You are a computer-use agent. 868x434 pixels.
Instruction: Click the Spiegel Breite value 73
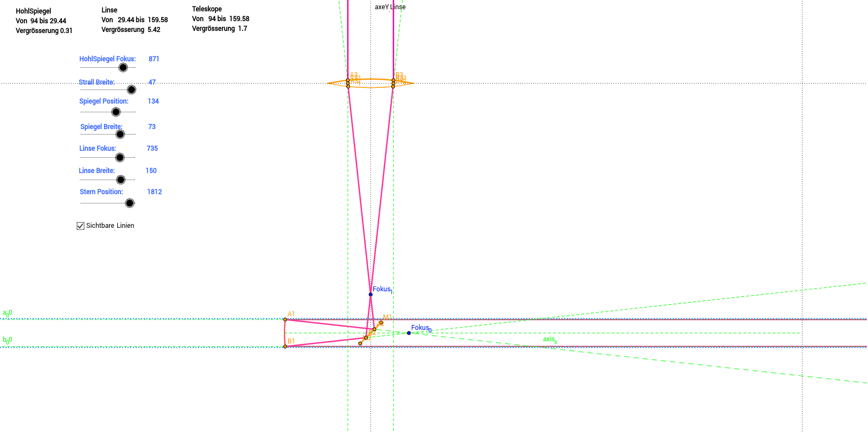coord(152,127)
